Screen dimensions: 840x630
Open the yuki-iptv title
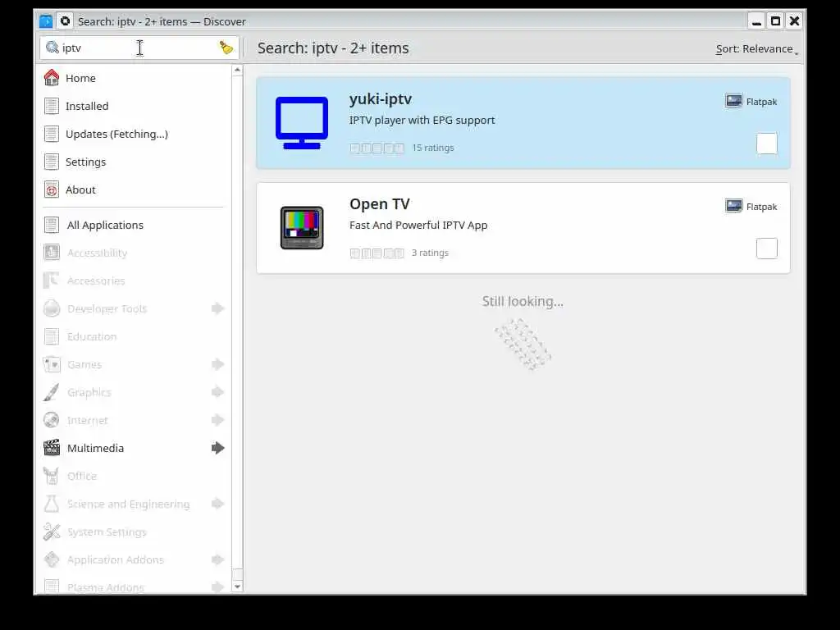point(381,99)
